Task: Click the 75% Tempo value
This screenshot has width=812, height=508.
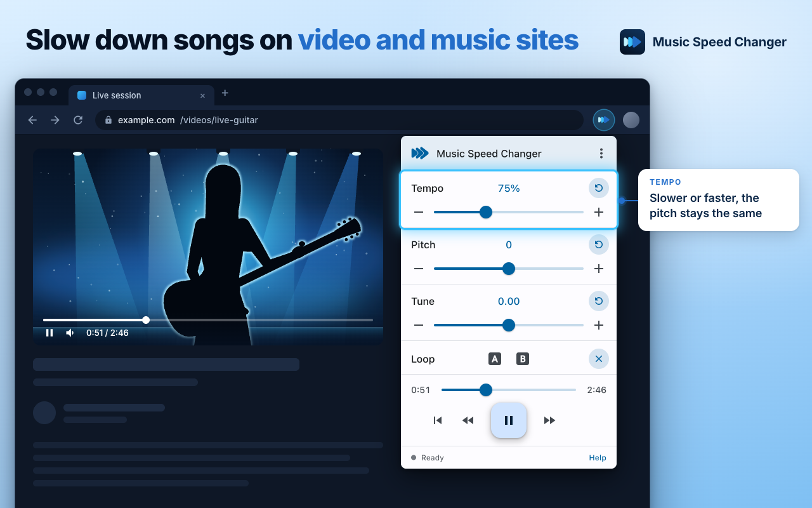Action: (509, 189)
